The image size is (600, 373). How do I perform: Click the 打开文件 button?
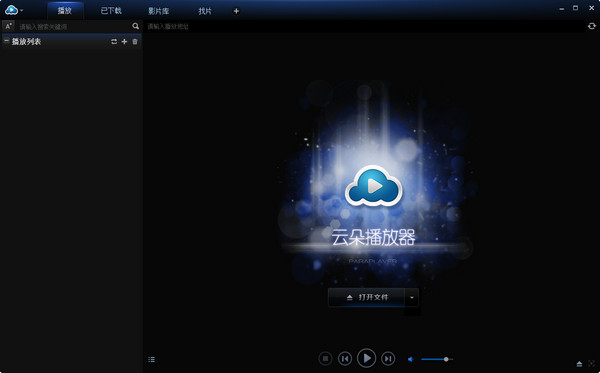pos(366,297)
